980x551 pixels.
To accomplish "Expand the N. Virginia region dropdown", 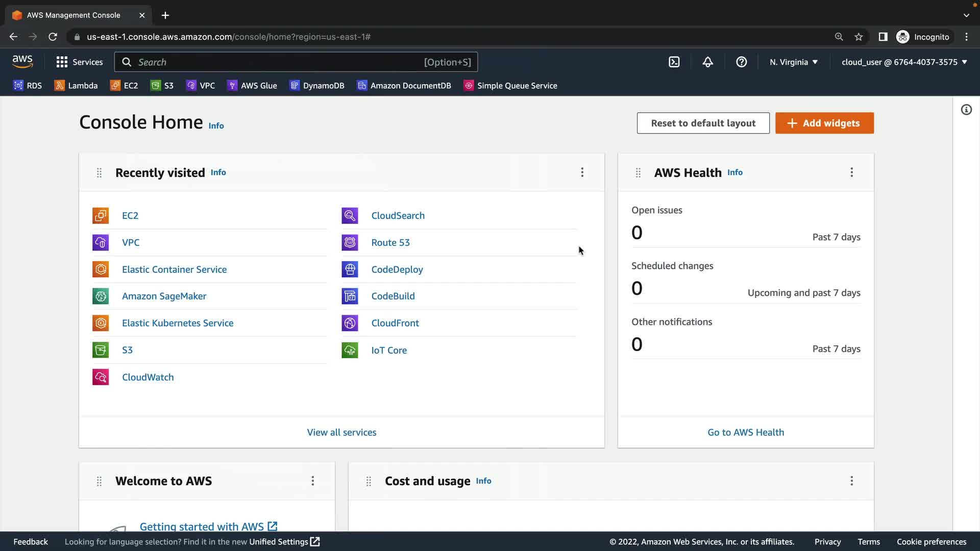I will point(794,62).
